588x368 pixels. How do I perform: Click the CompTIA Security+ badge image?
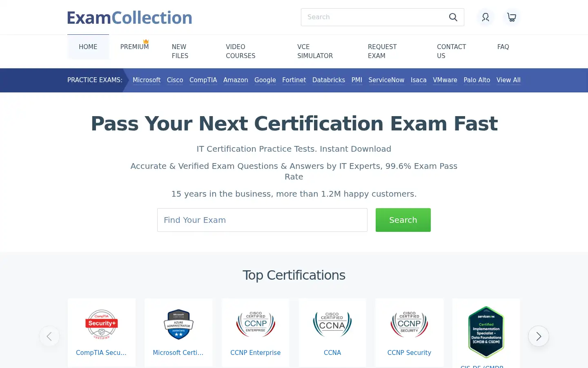(x=102, y=324)
